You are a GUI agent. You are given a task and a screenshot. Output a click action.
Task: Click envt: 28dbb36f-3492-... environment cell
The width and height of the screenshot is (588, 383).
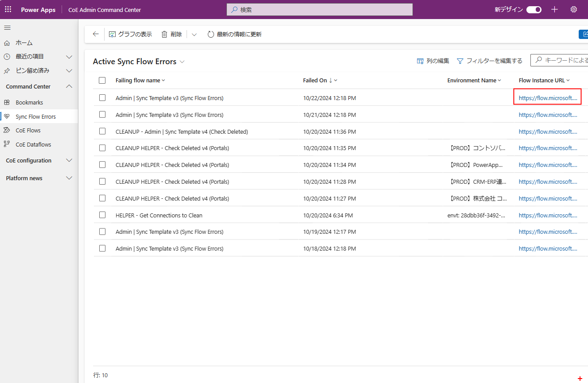(476, 215)
